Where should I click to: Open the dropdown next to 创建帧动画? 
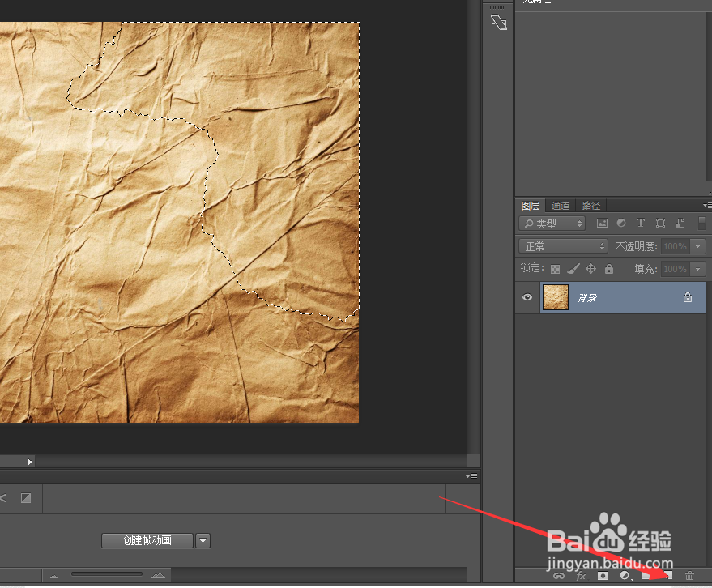pyautogui.click(x=203, y=540)
